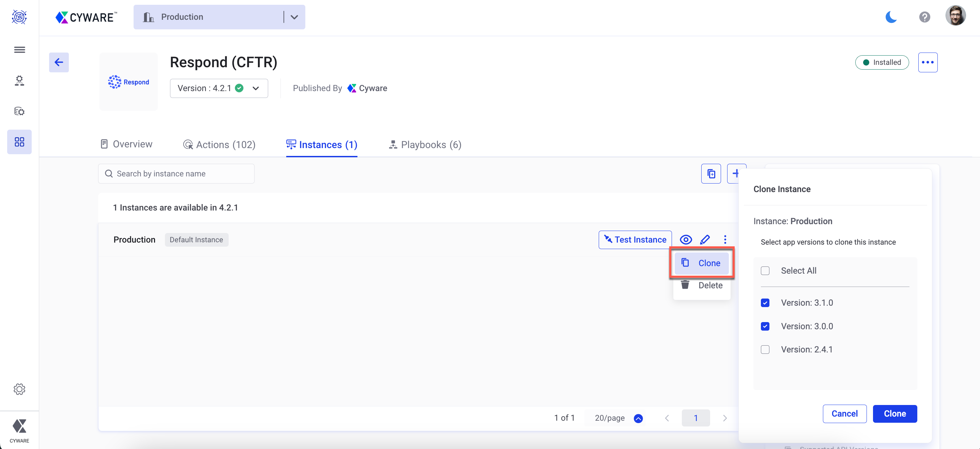View instance details with eye icon
The image size is (980, 449).
pyautogui.click(x=686, y=240)
